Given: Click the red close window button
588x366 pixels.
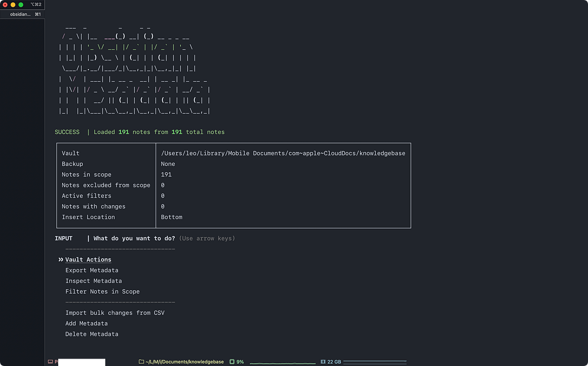Looking at the screenshot, I should 5,4.
